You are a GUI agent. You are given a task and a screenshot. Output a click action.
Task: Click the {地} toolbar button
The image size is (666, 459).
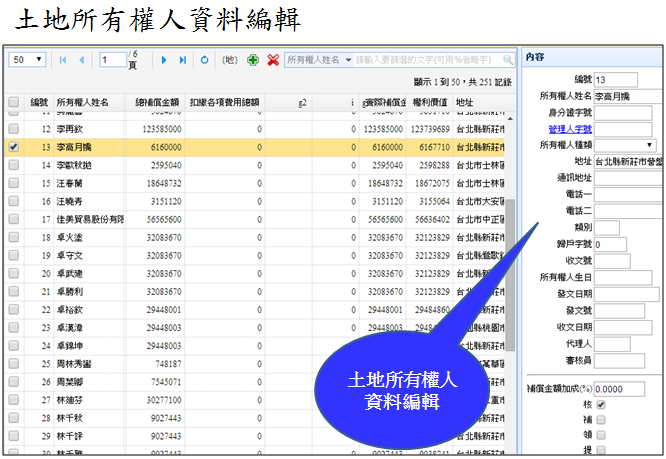(230, 60)
